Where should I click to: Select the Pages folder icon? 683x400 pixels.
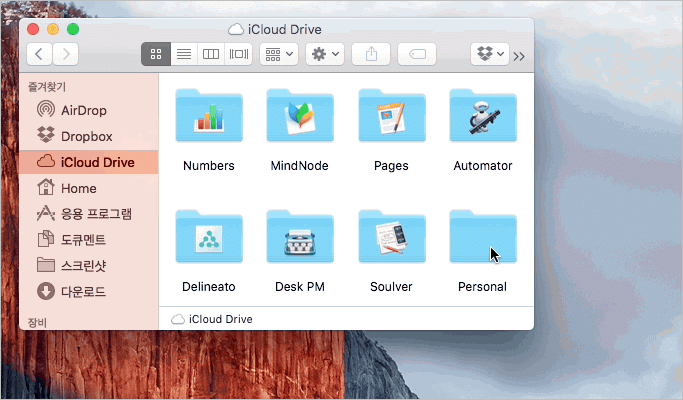coord(392,116)
